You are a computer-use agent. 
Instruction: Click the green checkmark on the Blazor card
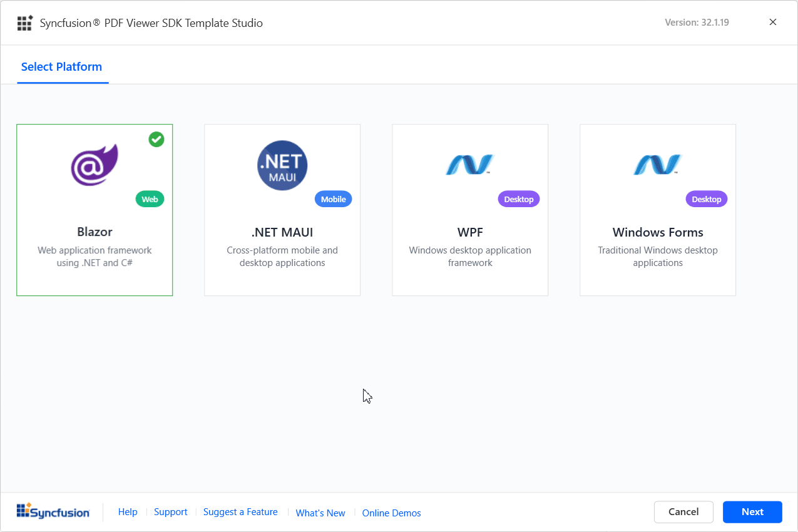(156, 139)
